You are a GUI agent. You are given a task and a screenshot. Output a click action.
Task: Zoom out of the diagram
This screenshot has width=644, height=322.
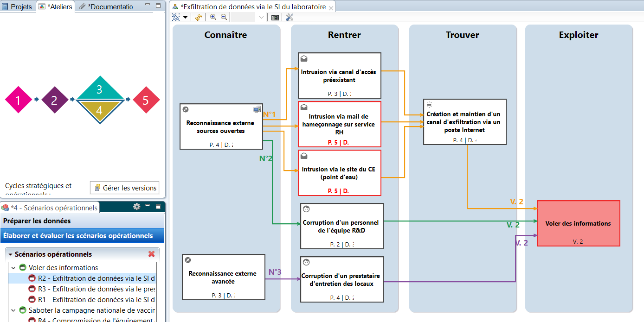(224, 17)
